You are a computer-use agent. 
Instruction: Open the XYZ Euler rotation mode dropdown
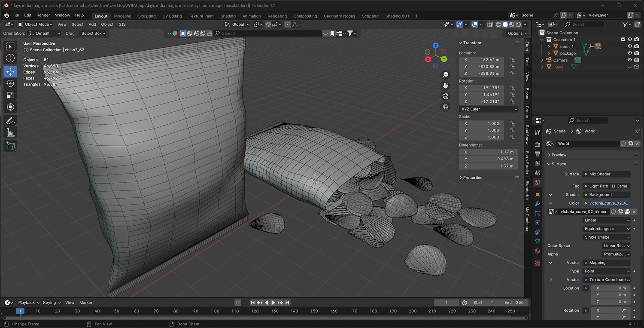(489, 109)
